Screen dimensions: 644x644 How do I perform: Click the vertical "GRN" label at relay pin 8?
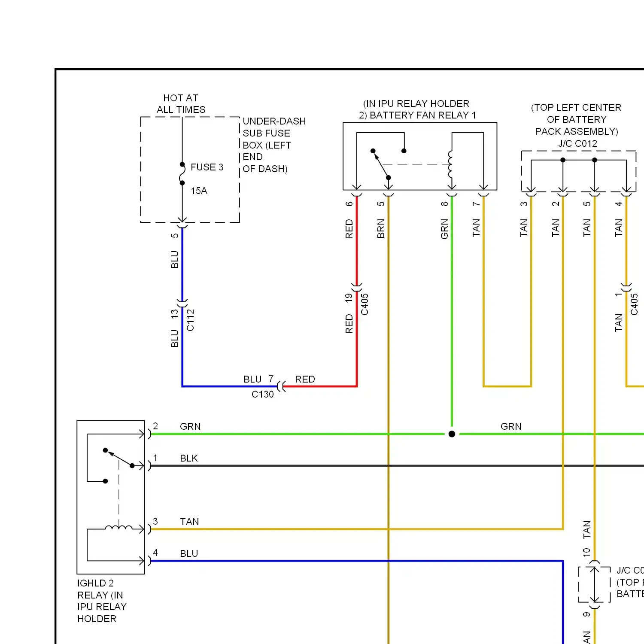(x=444, y=229)
